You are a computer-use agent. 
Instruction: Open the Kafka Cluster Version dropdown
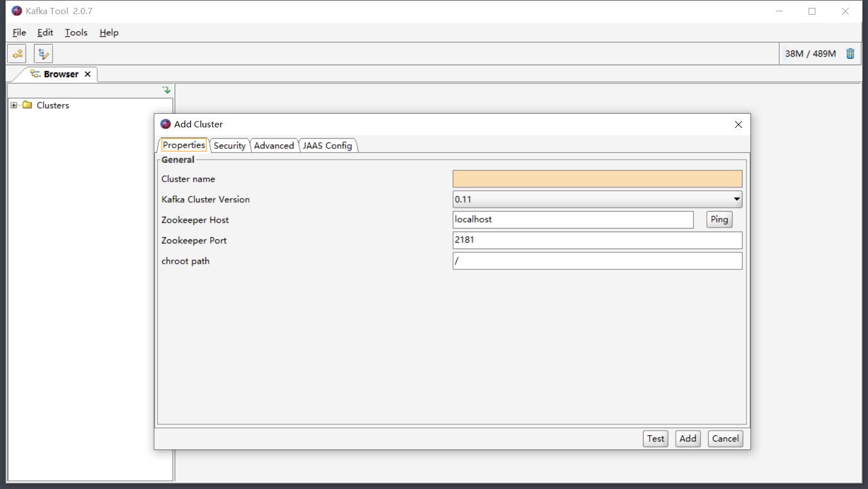coord(597,199)
